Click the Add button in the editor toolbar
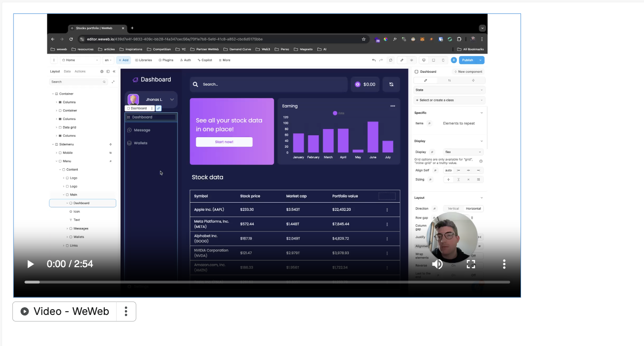The height and width of the screenshot is (346, 644). pos(123,60)
